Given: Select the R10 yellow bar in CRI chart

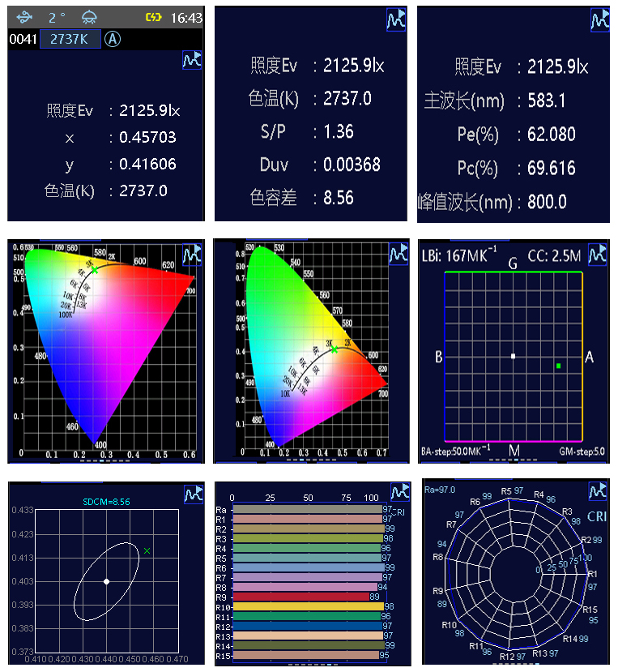Looking at the screenshot, I should coord(307,607).
